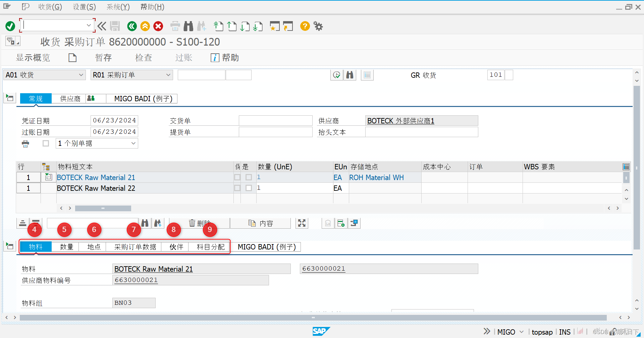Click the Services for Object icon
Viewport: 644px width, 338px height.
13,41
